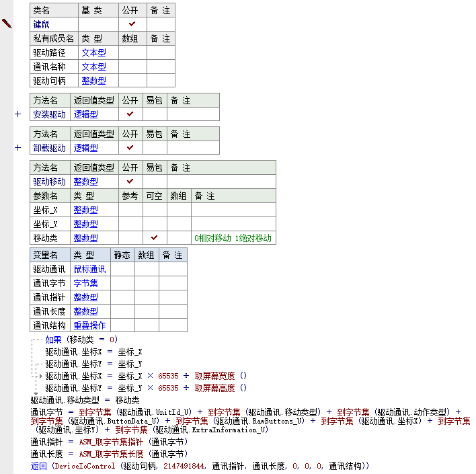Toggle the 公开 checkmark for class 键鼠
This screenshot has width=476, height=474.
132,24
